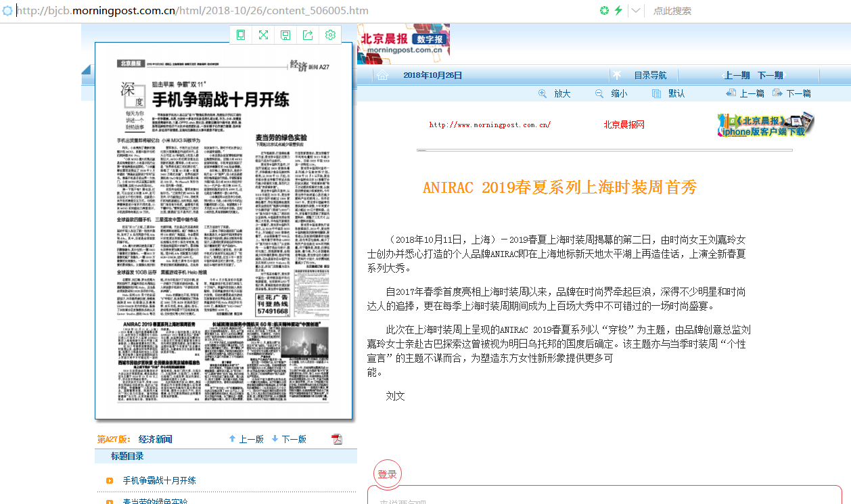Click the default size page icon
Screen dimensions: 851x504
(x=656, y=93)
